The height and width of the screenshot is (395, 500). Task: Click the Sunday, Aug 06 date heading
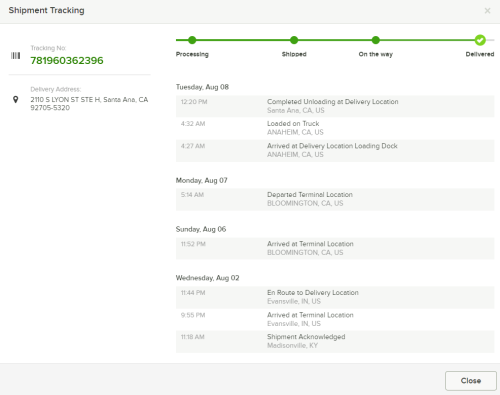201,229
